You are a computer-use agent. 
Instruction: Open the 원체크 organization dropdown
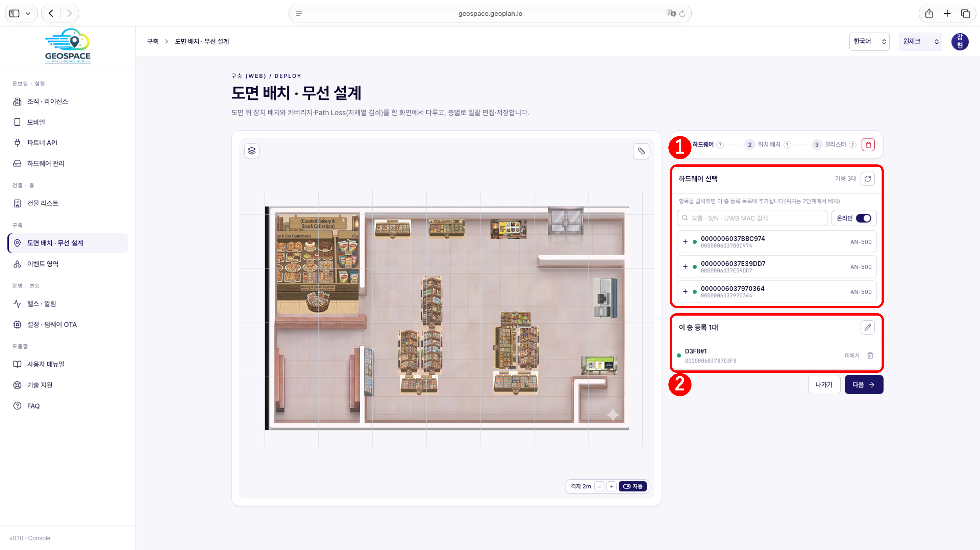pos(920,42)
